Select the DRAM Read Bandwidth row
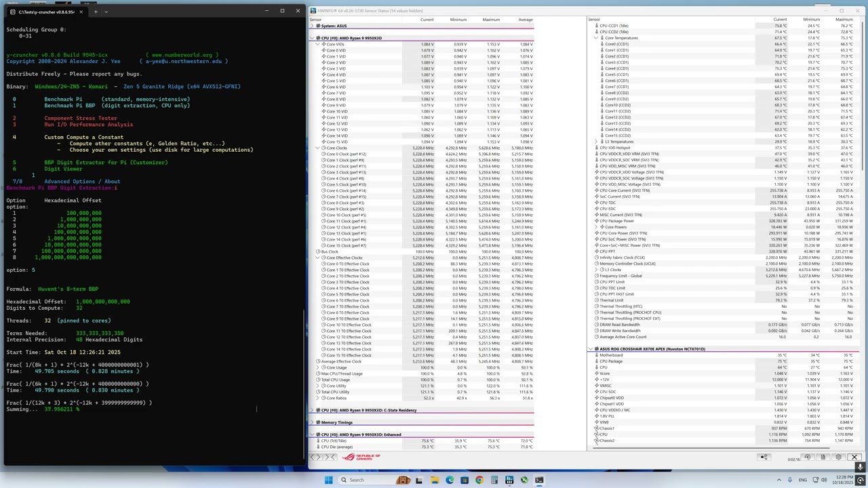This screenshot has height=488, width=868. (x=722, y=325)
